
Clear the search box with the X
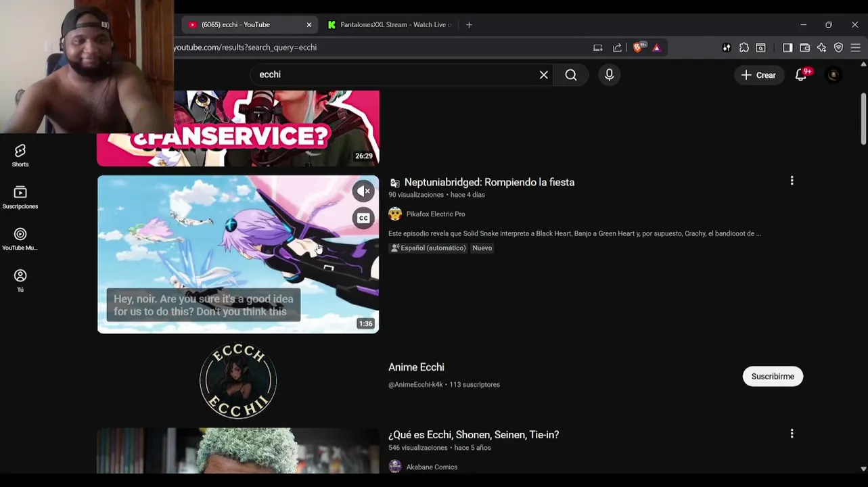tap(543, 75)
